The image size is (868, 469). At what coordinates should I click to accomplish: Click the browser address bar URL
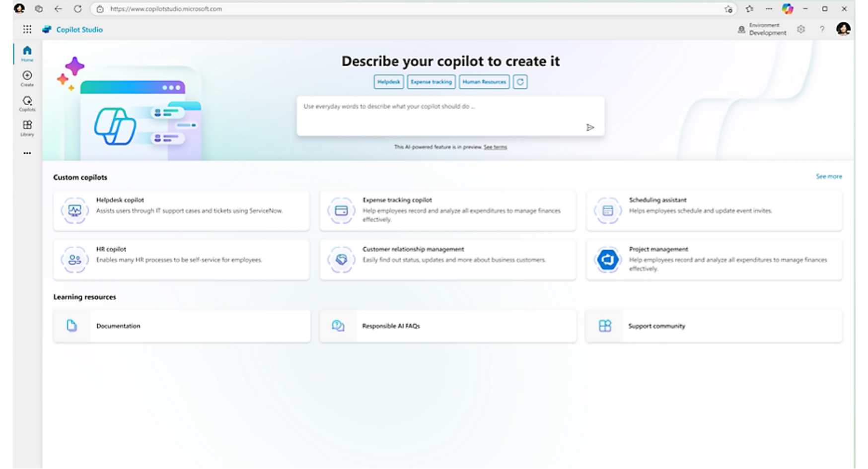point(166,9)
